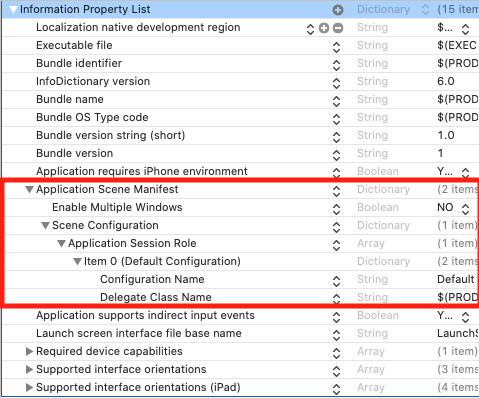The image size is (479, 398).
Task: Add row after Localization native development region
Action: click(x=324, y=28)
